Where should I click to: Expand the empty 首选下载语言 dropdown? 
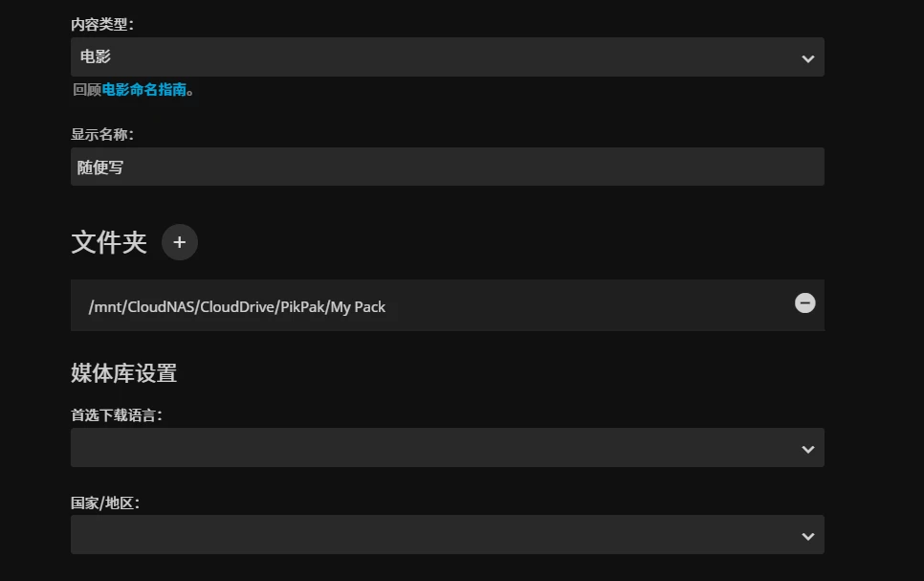click(447, 448)
